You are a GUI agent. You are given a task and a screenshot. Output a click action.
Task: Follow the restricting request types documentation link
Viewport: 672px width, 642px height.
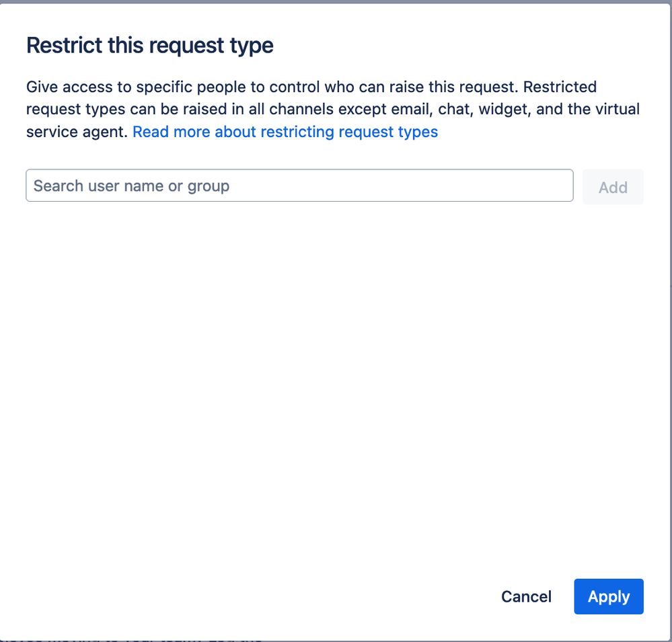click(x=285, y=132)
